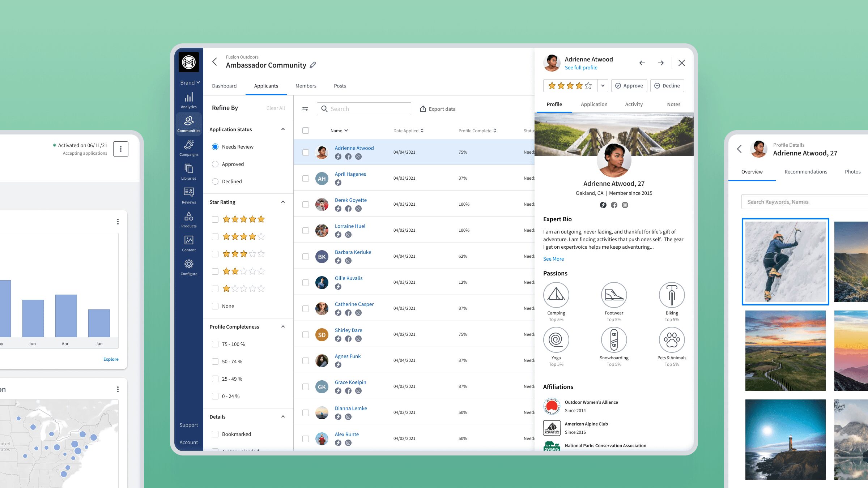Open Reviews in the sidebar
The width and height of the screenshot is (868, 488).
tap(189, 196)
